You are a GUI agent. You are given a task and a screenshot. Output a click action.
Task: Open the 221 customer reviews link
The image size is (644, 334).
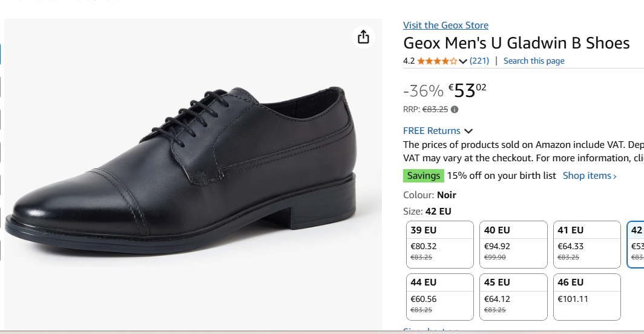pyautogui.click(x=479, y=61)
